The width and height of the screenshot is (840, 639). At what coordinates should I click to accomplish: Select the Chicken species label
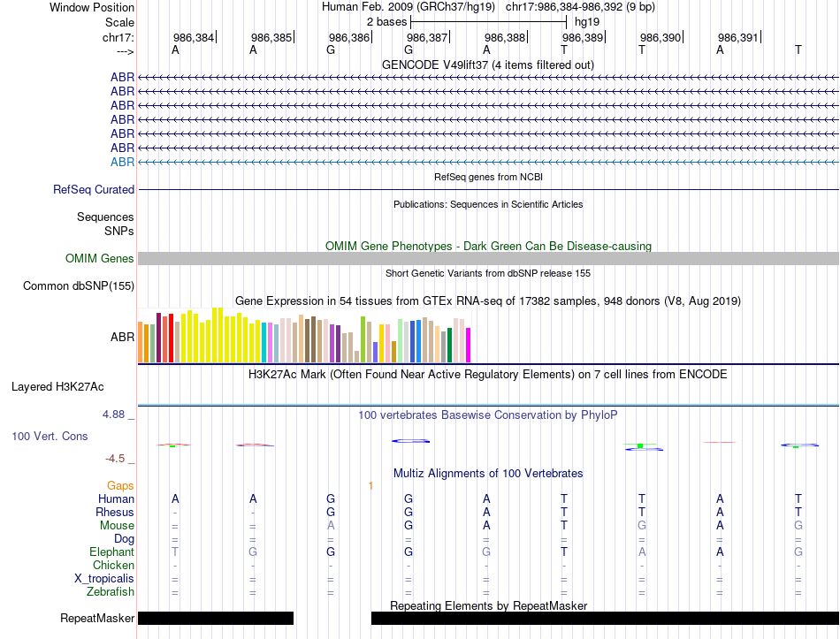click(x=113, y=565)
